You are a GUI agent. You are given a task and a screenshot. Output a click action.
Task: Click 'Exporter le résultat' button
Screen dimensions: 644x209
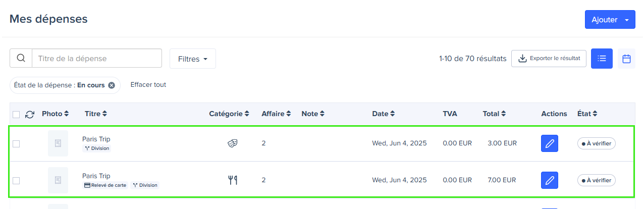coord(549,59)
